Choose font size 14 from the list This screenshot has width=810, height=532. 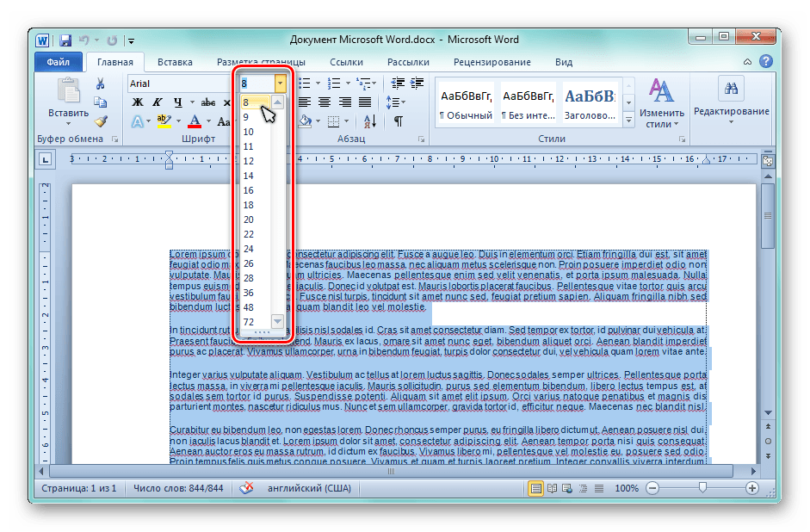point(249,176)
